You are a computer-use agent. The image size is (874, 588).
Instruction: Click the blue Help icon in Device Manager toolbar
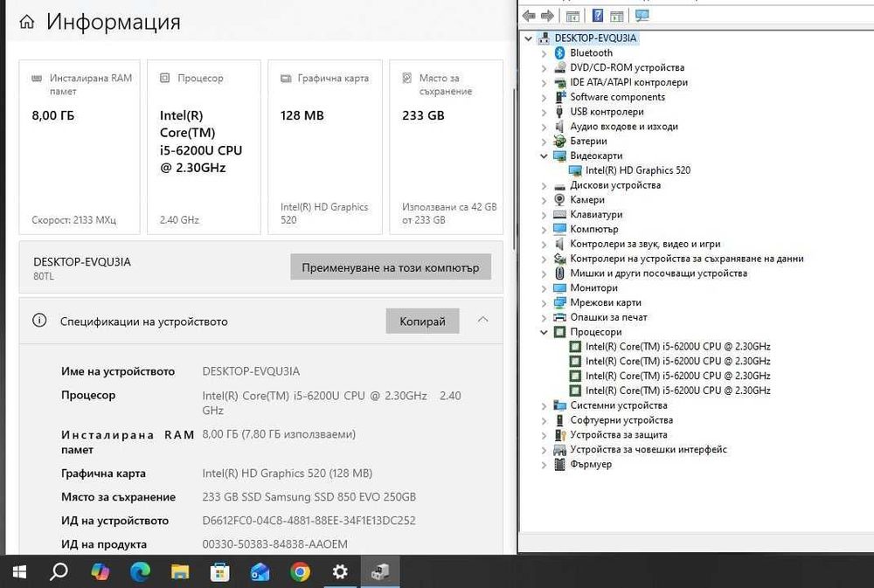click(598, 16)
